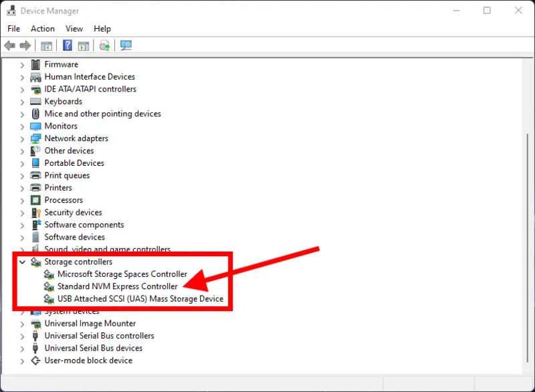Click the Back arrow toolbar icon

[10, 45]
